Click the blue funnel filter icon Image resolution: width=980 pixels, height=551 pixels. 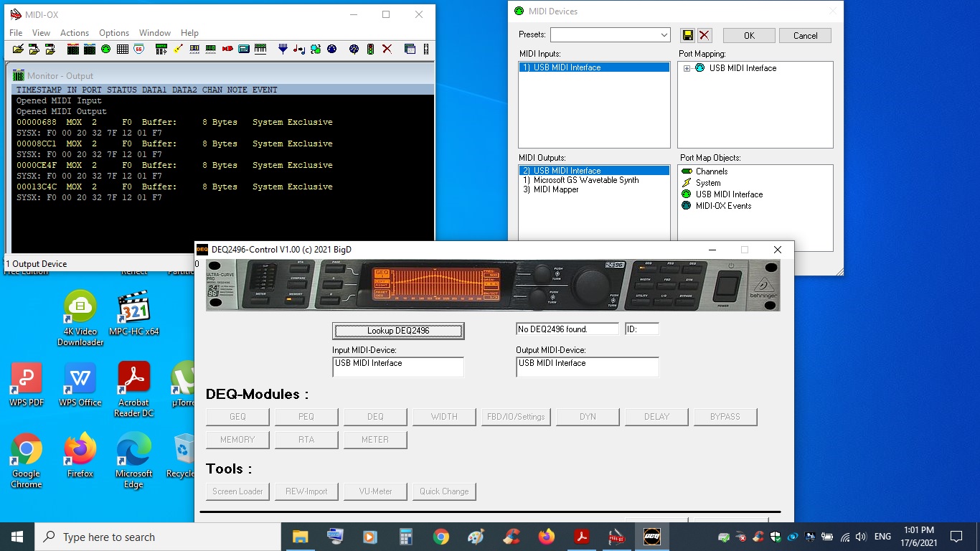tap(283, 50)
